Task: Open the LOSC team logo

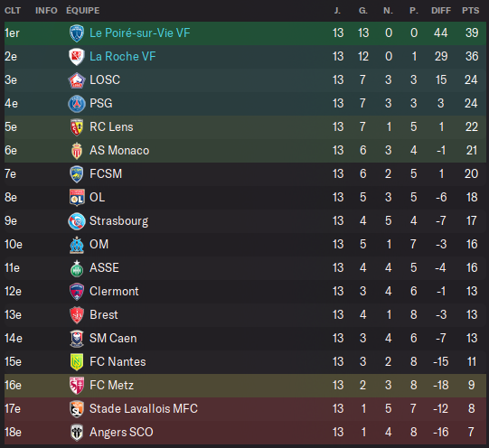Action: [77, 80]
